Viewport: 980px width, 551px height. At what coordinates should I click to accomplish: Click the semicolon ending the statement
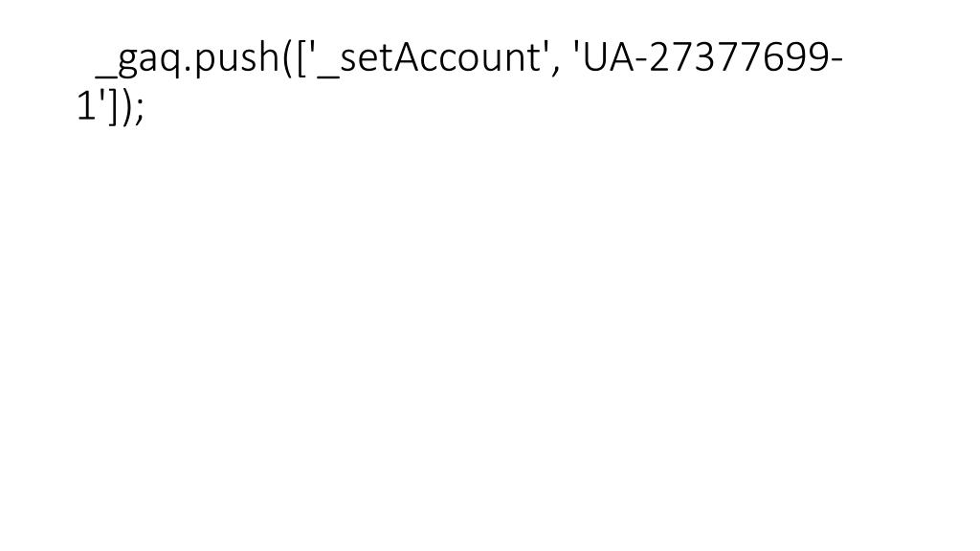[139, 110]
